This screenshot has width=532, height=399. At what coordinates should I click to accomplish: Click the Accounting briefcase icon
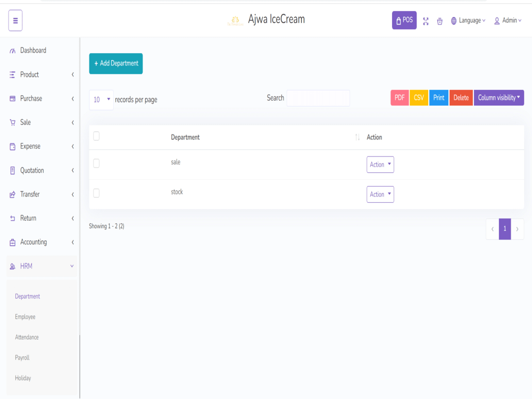[x=13, y=242]
